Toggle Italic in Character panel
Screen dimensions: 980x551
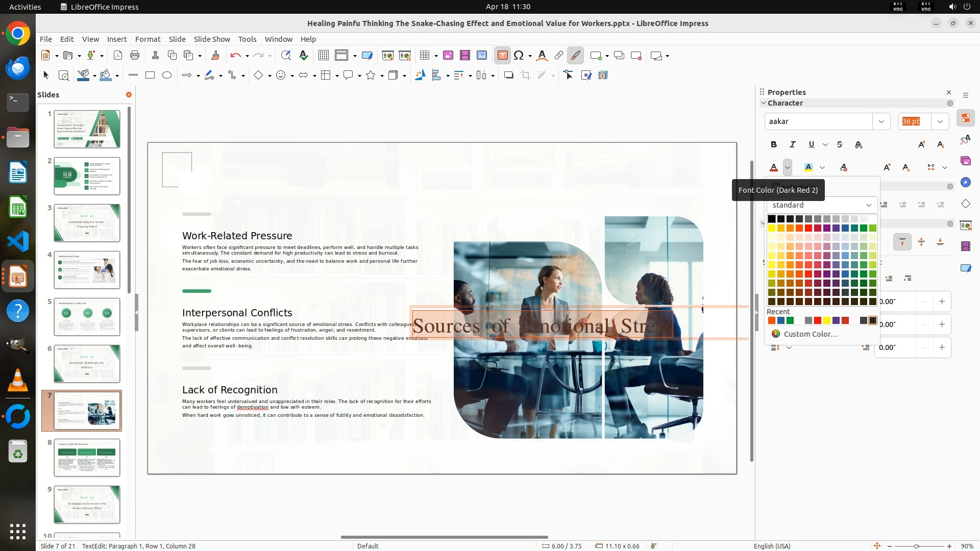[792, 145]
